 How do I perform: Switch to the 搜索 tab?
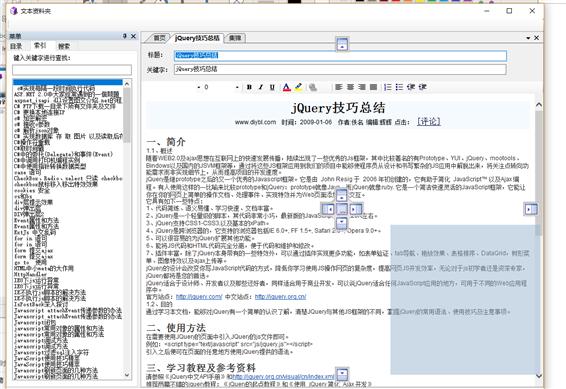click(x=64, y=46)
